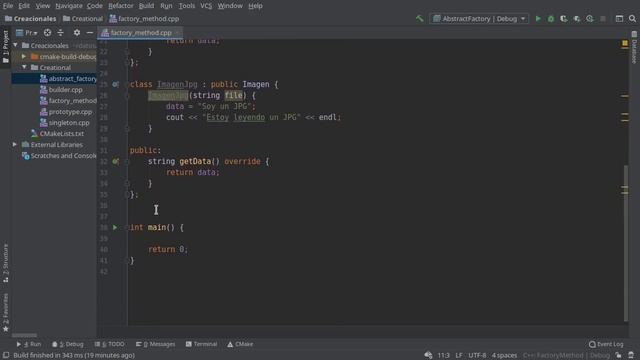The height and width of the screenshot is (360, 640).
Task: Open the CMake tool window button
Action: tap(240, 344)
